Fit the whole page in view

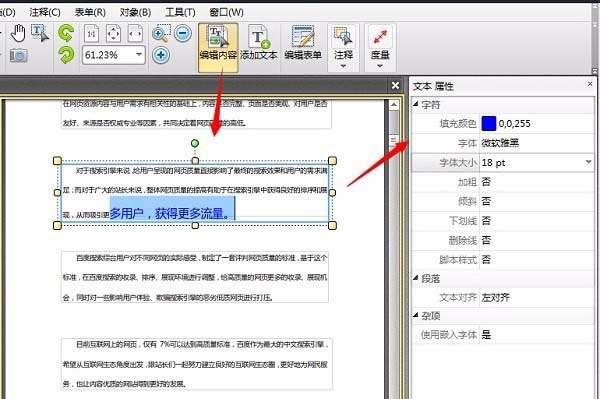pos(113,34)
